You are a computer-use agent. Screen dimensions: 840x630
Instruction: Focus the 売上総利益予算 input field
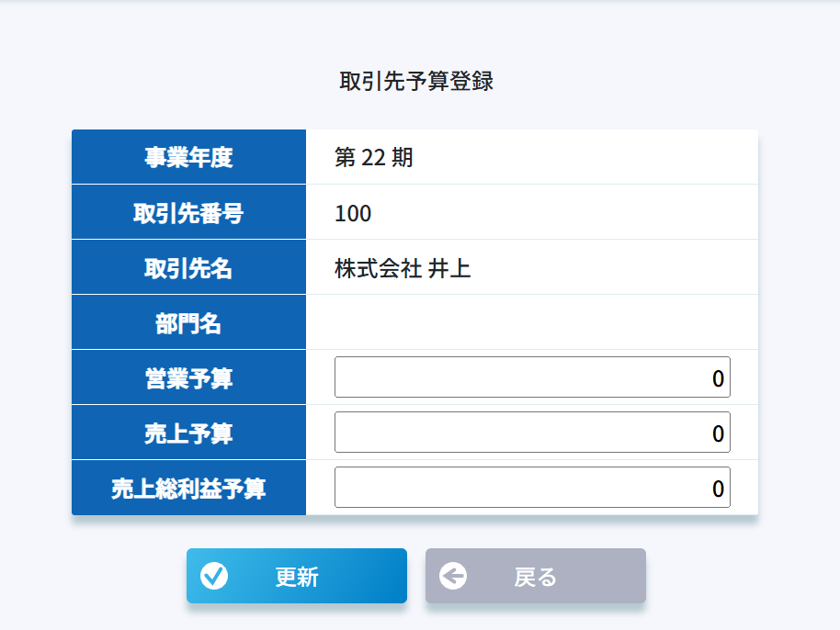[x=532, y=488]
